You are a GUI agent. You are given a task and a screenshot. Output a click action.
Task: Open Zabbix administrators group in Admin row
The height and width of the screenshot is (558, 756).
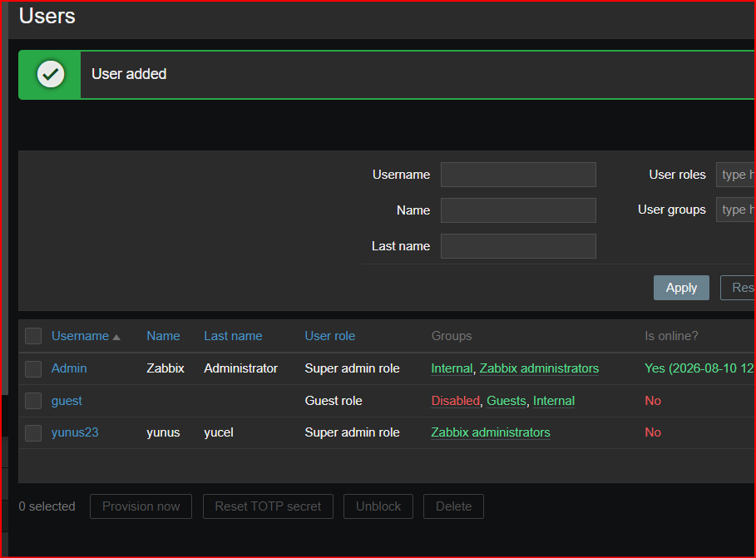pos(539,368)
